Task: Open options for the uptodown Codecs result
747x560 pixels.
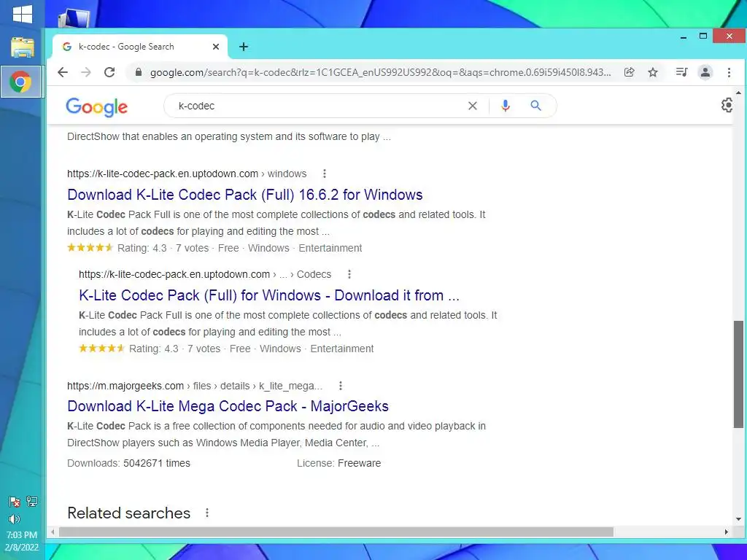Action: (349, 274)
